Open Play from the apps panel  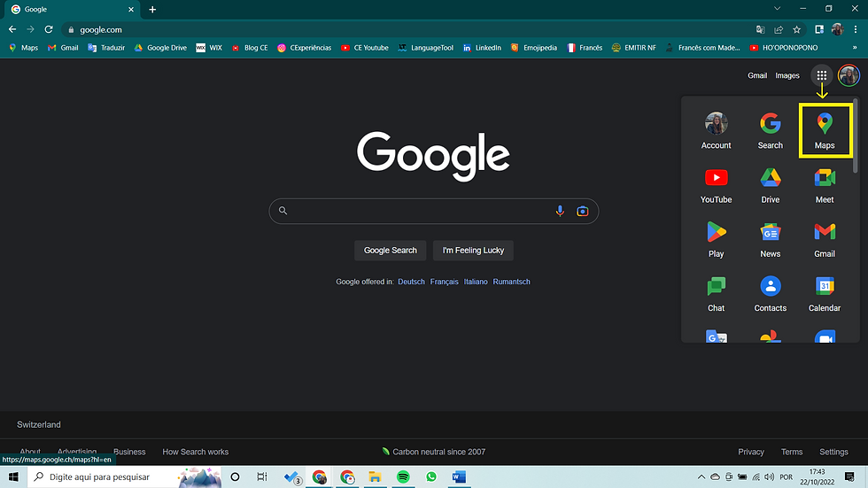click(x=716, y=239)
